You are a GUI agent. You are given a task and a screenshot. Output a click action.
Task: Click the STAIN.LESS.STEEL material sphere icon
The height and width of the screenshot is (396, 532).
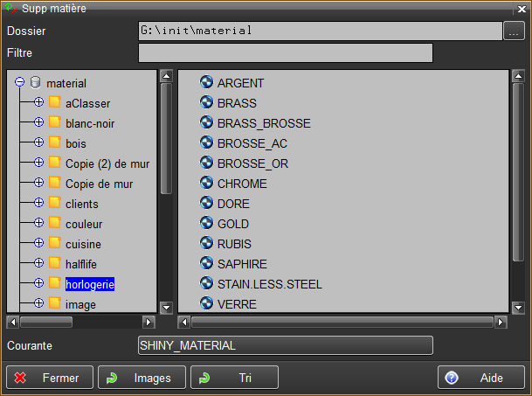(x=206, y=283)
